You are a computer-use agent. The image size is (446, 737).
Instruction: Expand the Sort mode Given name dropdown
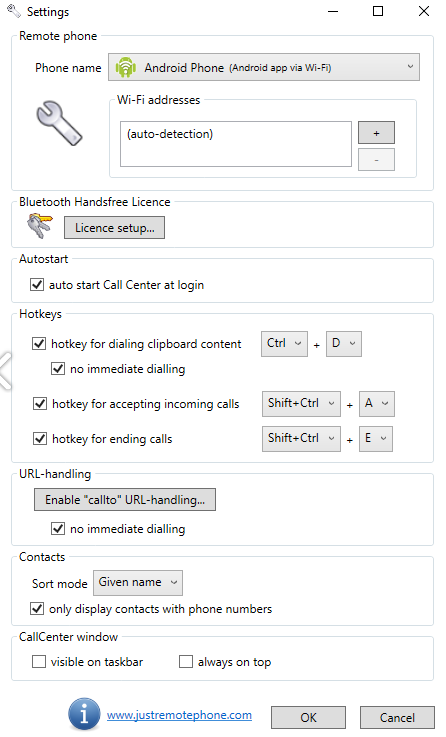[x=138, y=583]
